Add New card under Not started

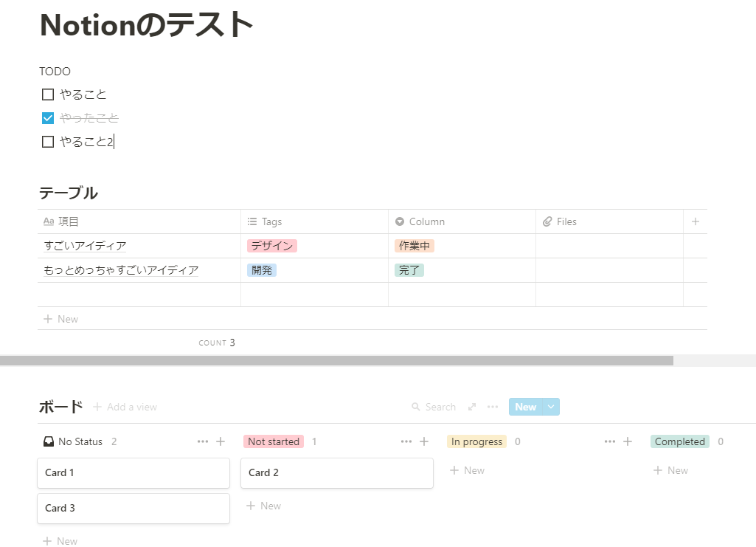point(264,506)
